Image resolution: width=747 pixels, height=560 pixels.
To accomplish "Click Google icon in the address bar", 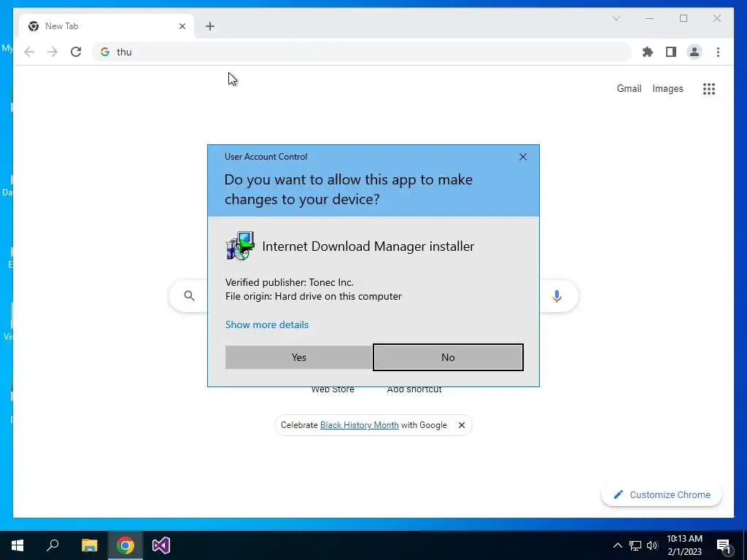I will tap(105, 52).
